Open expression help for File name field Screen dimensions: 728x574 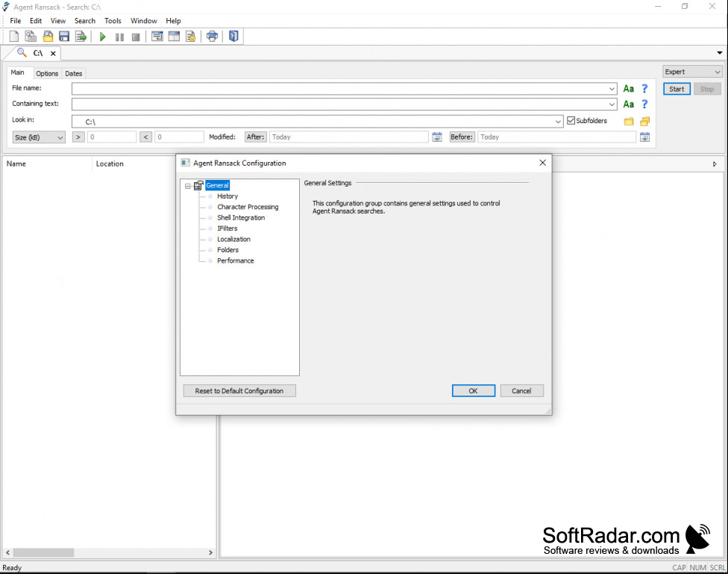[x=644, y=88]
